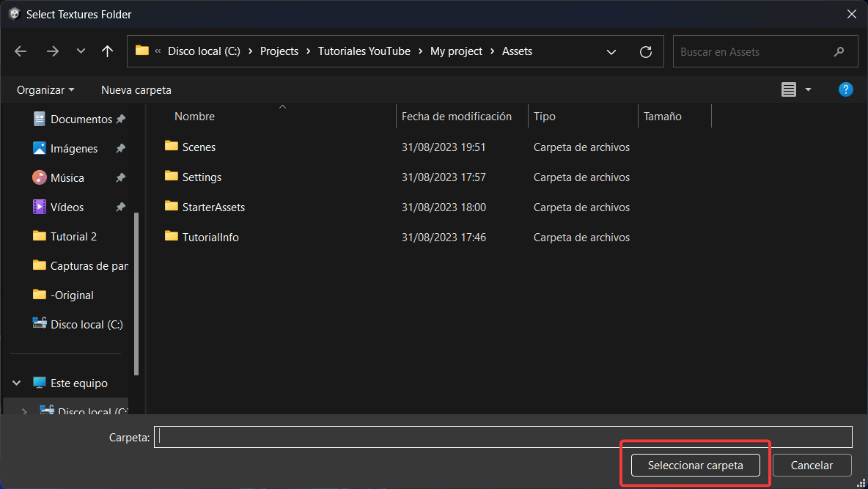Navigate to Disco local (C:) breadcrumb
Viewport: 868px width, 489px height.
[204, 51]
